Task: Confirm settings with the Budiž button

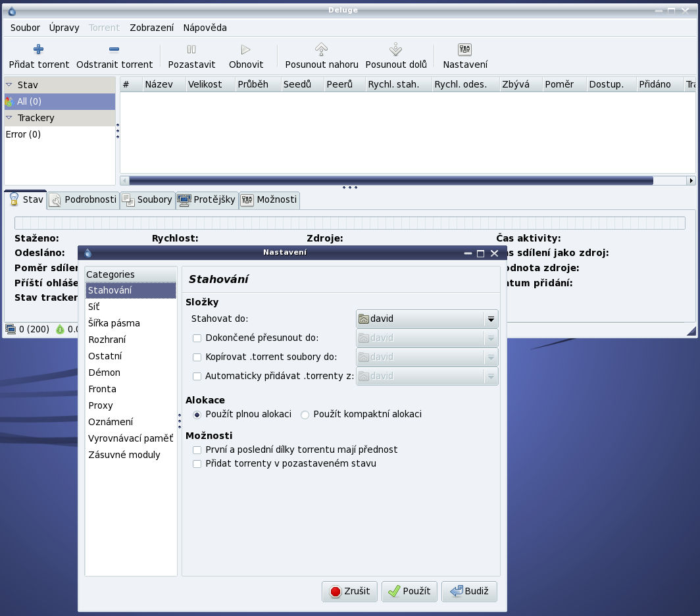Action: pyautogui.click(x=469, y=592)
